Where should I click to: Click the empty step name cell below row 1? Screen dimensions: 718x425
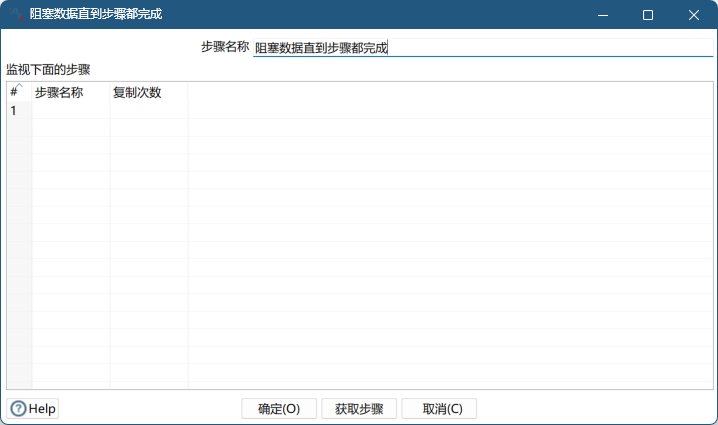click(70, 129)
